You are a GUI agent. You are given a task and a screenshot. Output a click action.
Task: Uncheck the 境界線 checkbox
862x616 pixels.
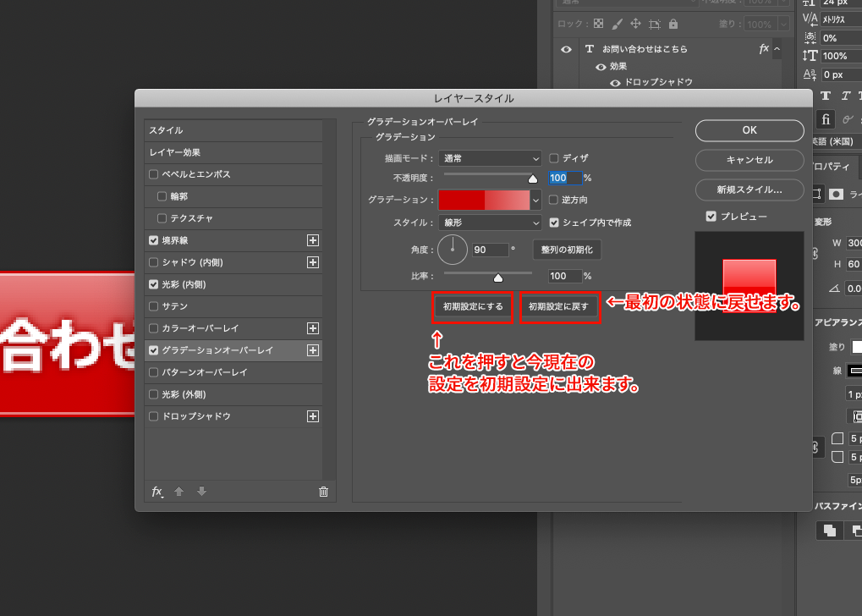154,240
